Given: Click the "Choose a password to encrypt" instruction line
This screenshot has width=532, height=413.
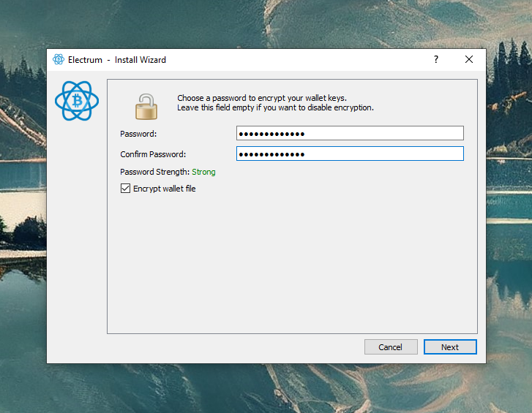Looking at the screenshot, I should [x=261, y=98].
